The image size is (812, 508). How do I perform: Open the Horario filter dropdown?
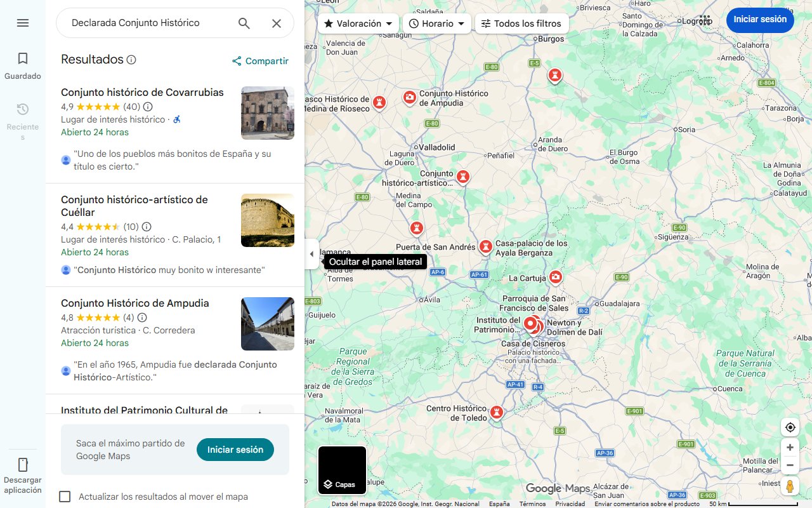tap(436, 23)
